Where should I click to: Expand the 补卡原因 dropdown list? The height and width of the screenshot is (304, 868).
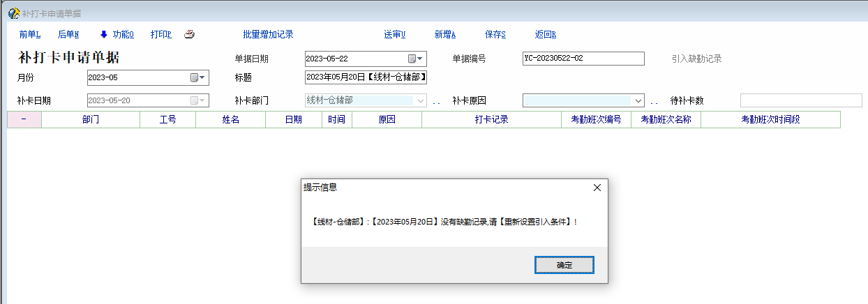coord(638,100)
